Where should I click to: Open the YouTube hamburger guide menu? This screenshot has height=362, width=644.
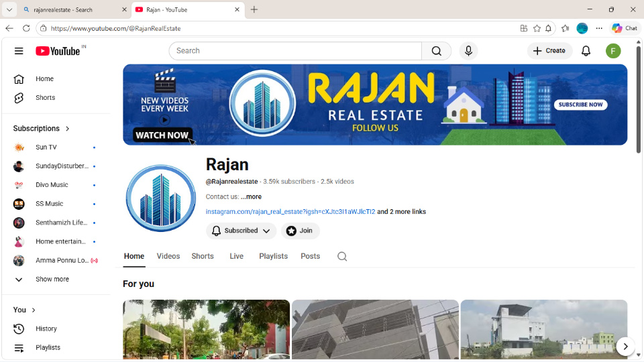click(19, 51)
